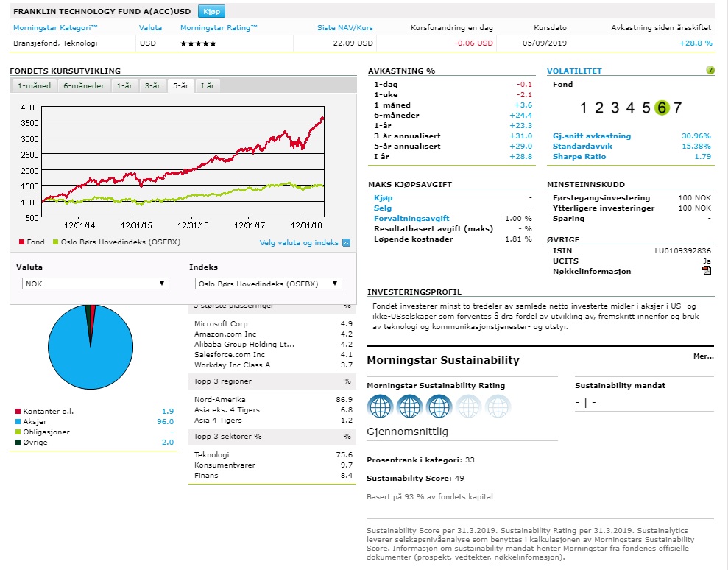Click the dark green Øvrige legend swatch
728x570 pixels.
18,443
